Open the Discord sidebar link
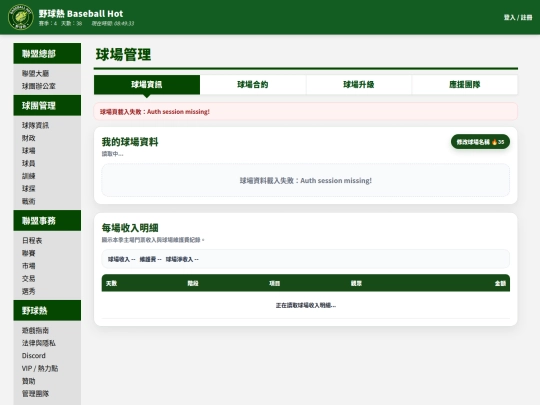This screenshot has height=405, width=540. [34, 356]
